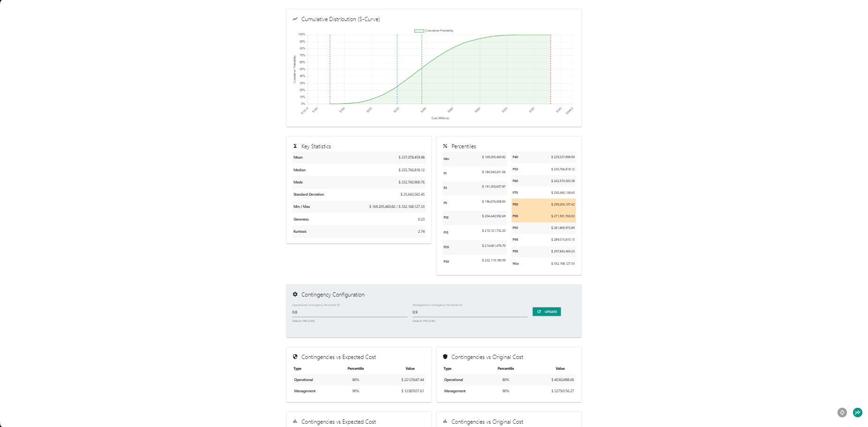Click the refresh icon inside the UPDATE button
The image size is (868, 427).
540,312
